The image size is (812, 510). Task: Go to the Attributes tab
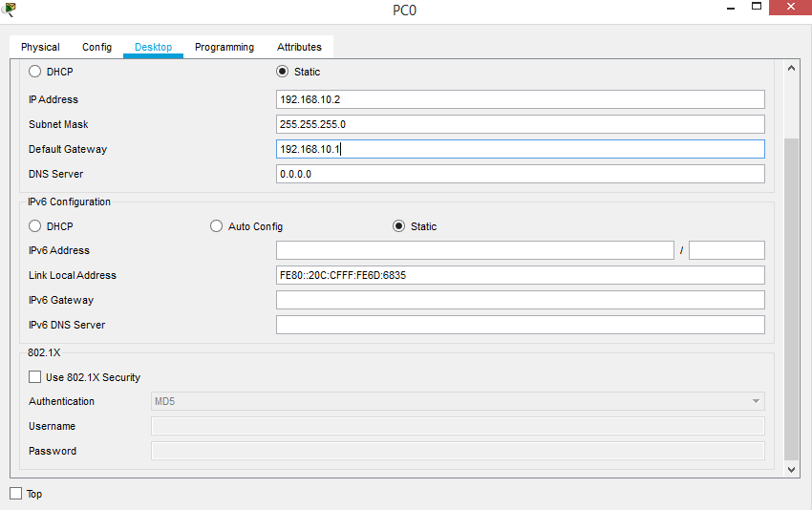[299, 47]
